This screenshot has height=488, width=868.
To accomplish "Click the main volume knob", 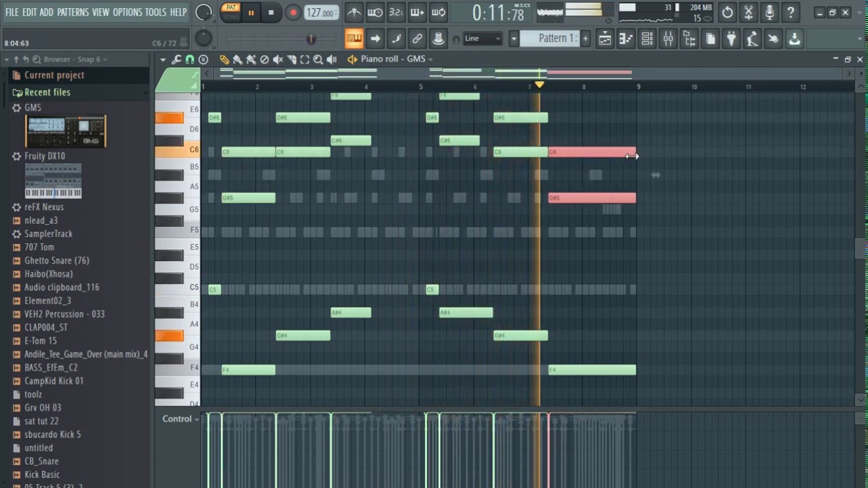I will pyautogui.click(x=203, y=13).
